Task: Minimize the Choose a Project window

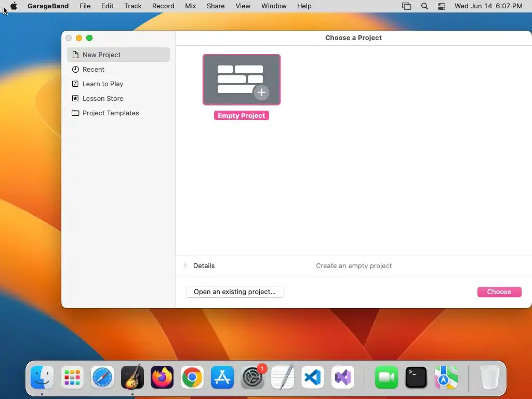Action: (x=79, y=38)
